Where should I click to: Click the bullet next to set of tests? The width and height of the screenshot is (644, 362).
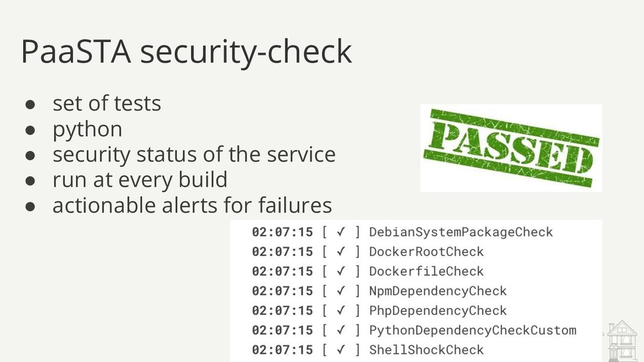30,104
